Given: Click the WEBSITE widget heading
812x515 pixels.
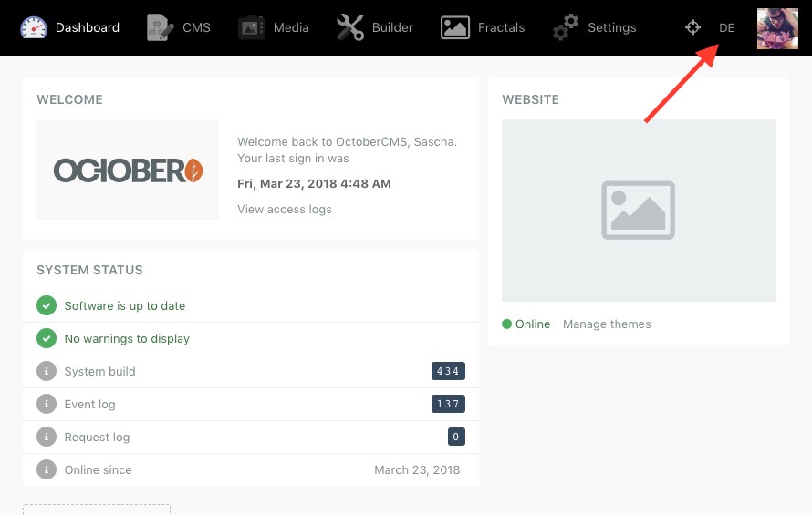Looking at the screenshot, I should [531, 99].
